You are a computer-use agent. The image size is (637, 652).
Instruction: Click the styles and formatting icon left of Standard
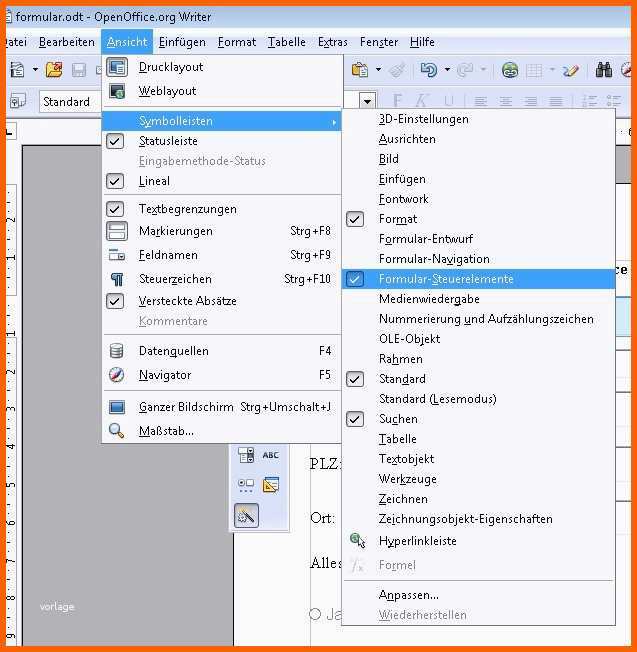tap(17, 101)
